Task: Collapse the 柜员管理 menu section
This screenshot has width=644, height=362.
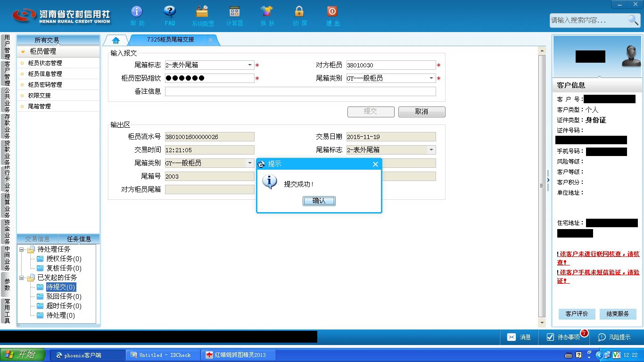Action: pos(23,51)
